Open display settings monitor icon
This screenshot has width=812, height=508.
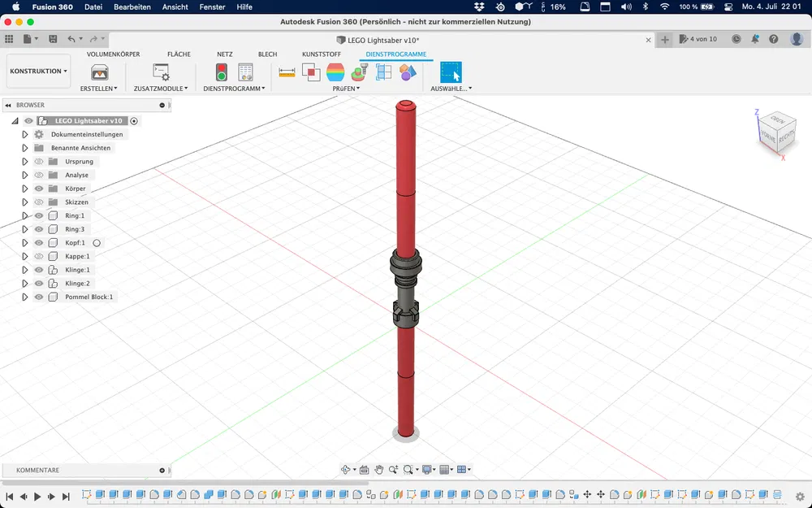427,470
